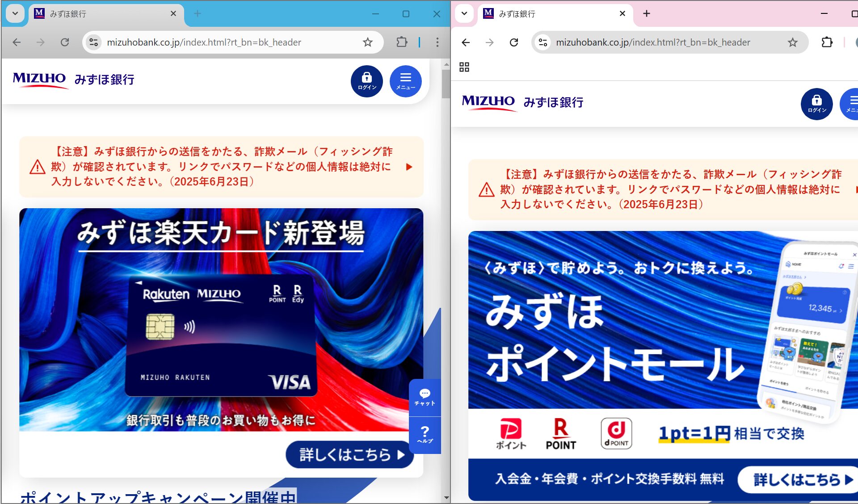Bookmark this page in left window
This screenshot has width=858, height=504.
point(368,42)
